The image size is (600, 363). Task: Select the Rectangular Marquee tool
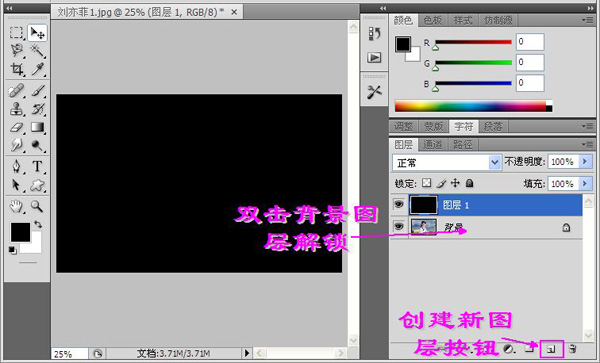[x=16, y=33]
